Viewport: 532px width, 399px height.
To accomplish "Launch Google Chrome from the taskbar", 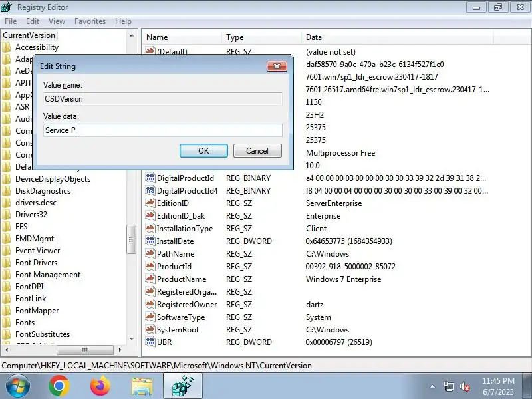I will pyautogui.click(x=59, y=386).
